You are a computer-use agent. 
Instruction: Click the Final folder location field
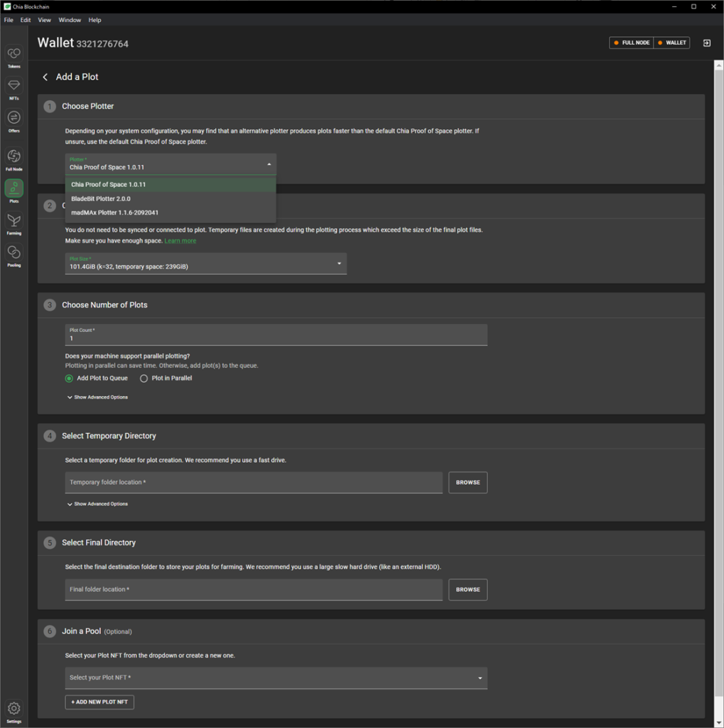[254, 589]
